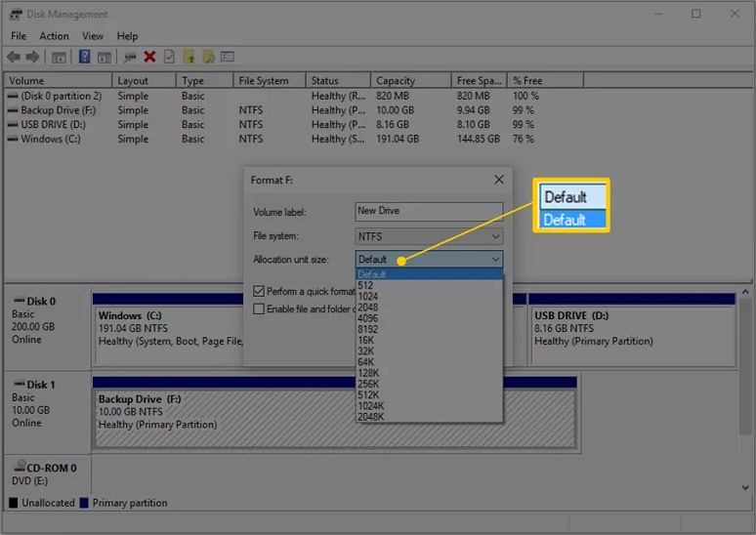Click the Properties checkmark sheet toolbar icon

coord(169,57)
